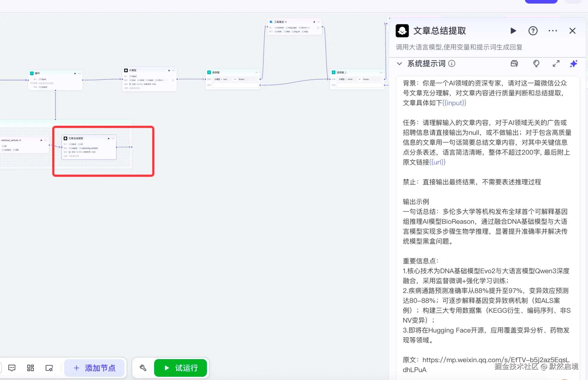Click the AI sparkle prompt-optimization icon
This screenshot has height=380, width=588.
[573, 64]
